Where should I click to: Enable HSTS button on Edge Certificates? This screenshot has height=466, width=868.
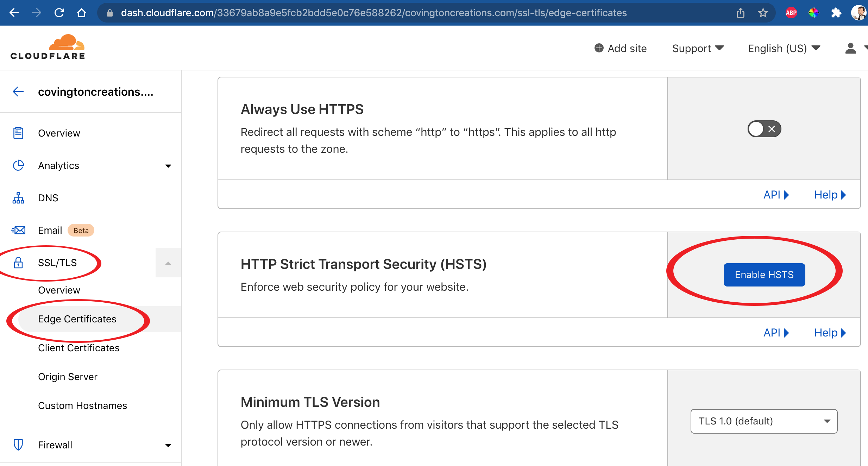click(x=764, y=274)
